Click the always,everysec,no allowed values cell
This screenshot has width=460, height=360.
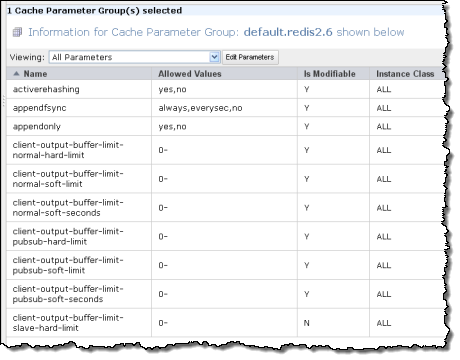coord(224,108)
